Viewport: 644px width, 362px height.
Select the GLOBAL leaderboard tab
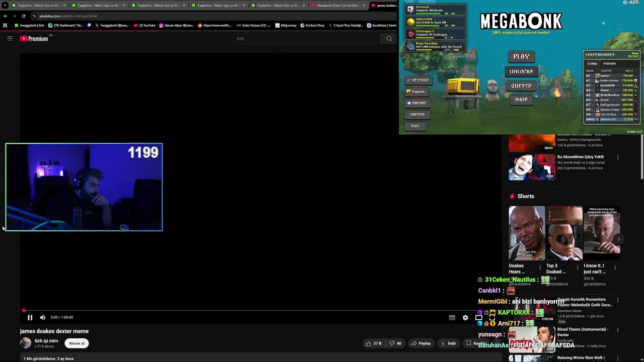pyautogui.click(x=593, y=63)
